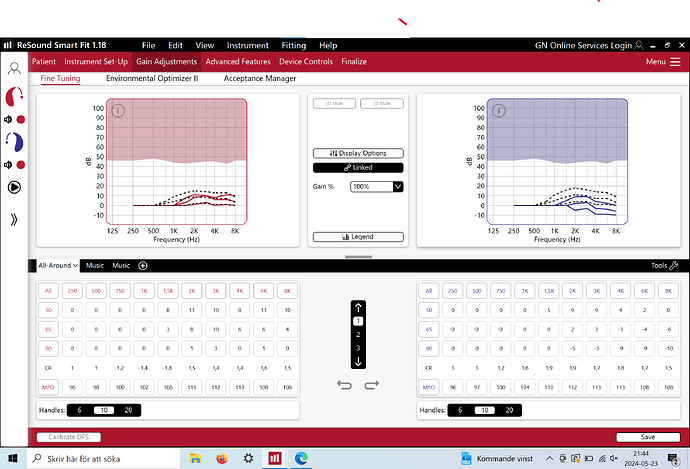Open the Finalize tab
Viewport: 690px width, 469px height.
354,62
